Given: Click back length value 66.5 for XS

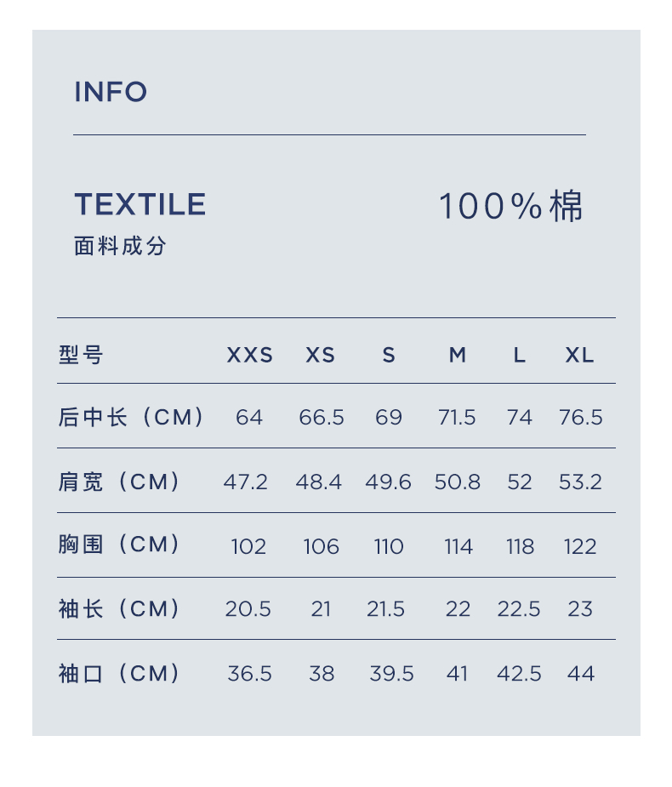Looking at the screenshot, I should tap(322, 418).
